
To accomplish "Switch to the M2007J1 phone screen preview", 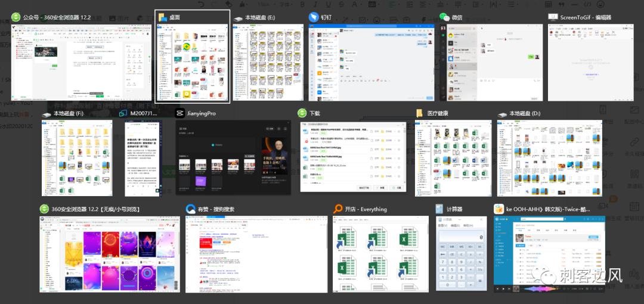I will (143, 157).
